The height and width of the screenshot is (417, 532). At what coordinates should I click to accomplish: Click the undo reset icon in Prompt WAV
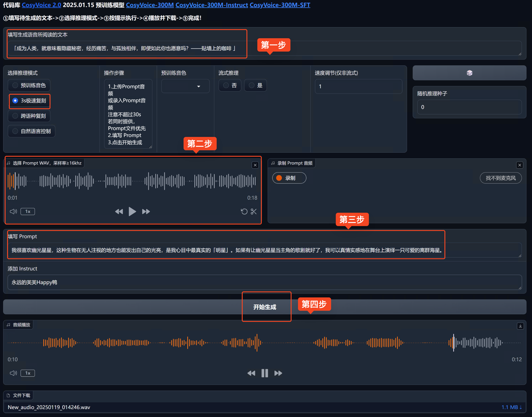(244, 211)
